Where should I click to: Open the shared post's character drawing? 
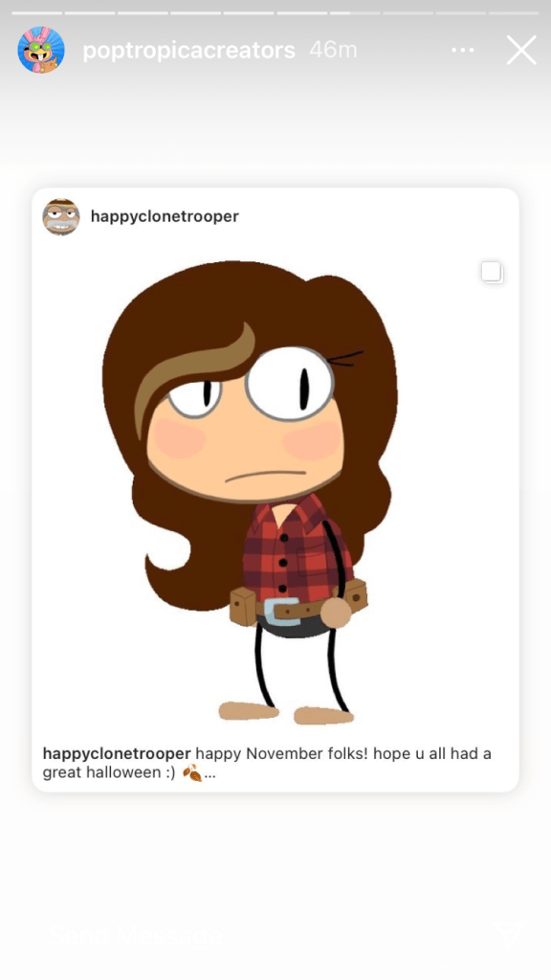click(x=250, y=494)
